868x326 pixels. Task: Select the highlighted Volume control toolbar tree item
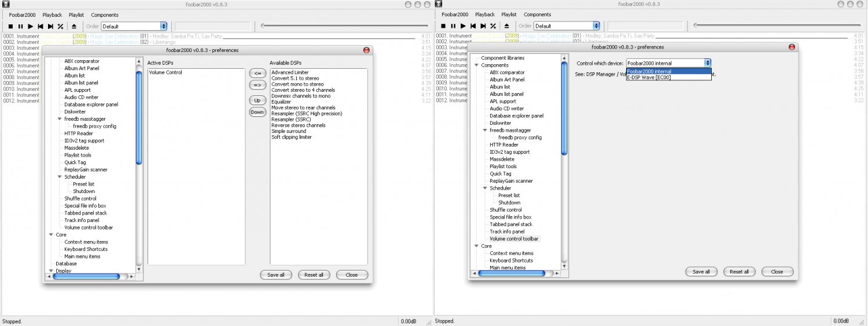(x=514, y=239)
